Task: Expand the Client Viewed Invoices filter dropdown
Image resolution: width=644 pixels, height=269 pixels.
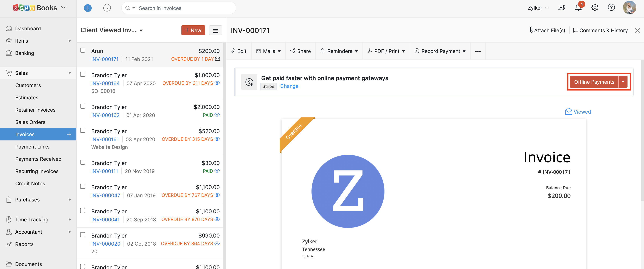Action: [x=142, y=30]
